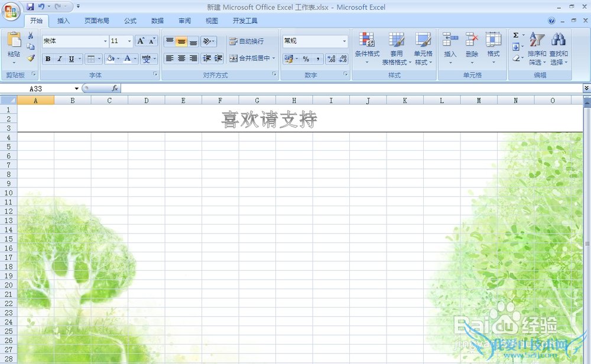This screenshot has height=364, width=591.
Task: Cut selection with scissors icon
Action: tap(31, 35)
